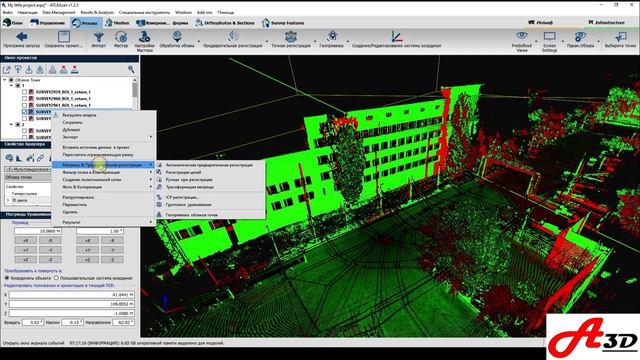Choose Трансформация матрицы in submenu
The width and height of the screenshot is (640, 360).
point(210,187)
